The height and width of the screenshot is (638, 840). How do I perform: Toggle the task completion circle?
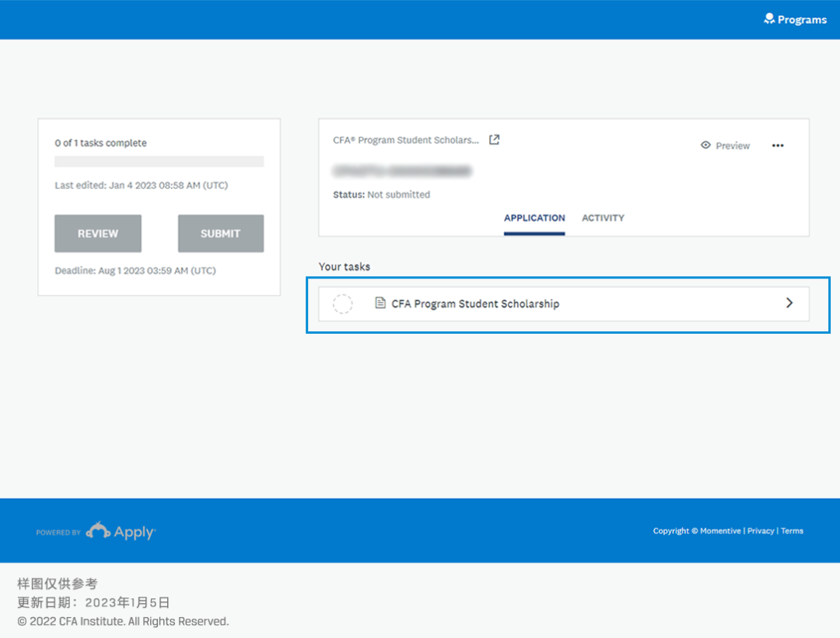[343, 303]
